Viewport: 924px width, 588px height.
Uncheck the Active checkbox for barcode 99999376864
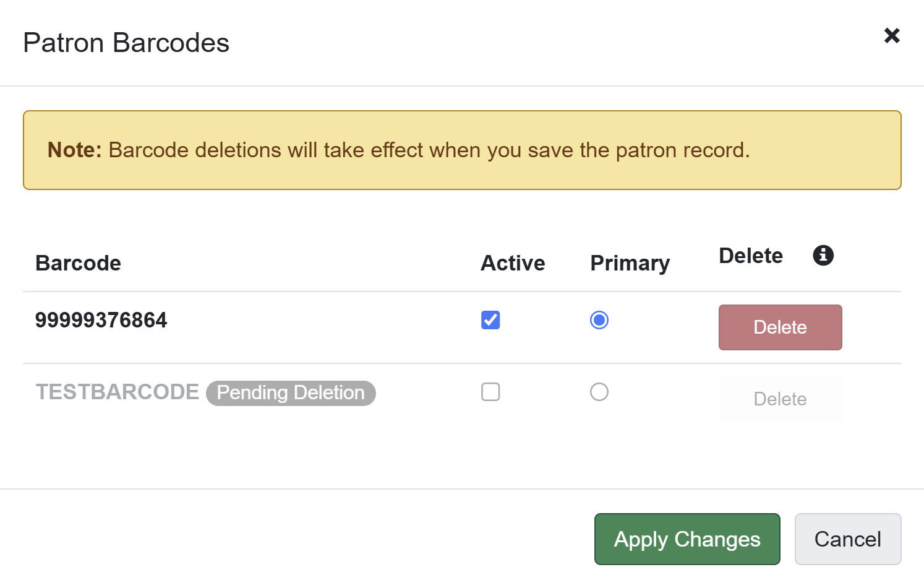point(490,320)
